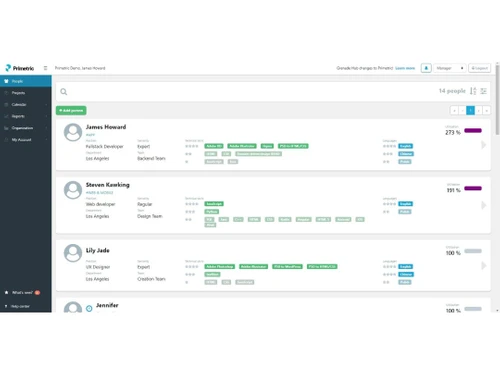Click the '14 people' count text
This screenshot has height=375, width=500.
(452, 91)
